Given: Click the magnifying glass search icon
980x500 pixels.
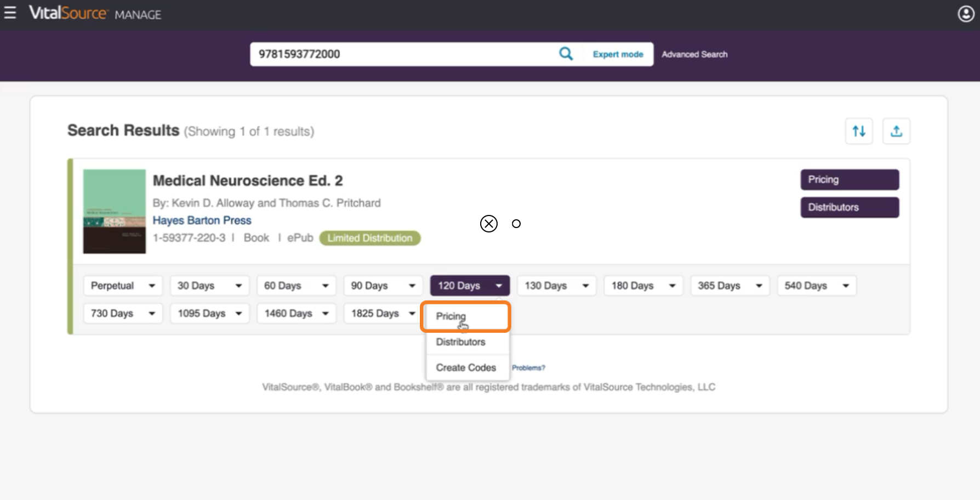Looking at the screenshot, I should click(566, 54).
